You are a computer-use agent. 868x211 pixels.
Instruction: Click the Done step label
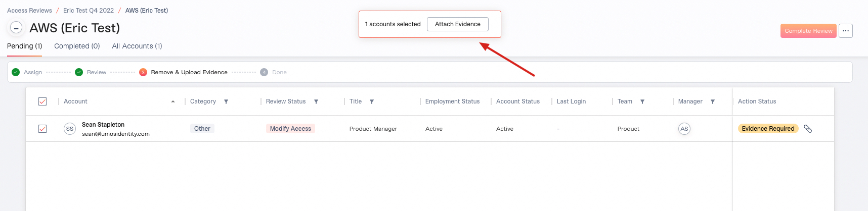click(x=279, y=72)
